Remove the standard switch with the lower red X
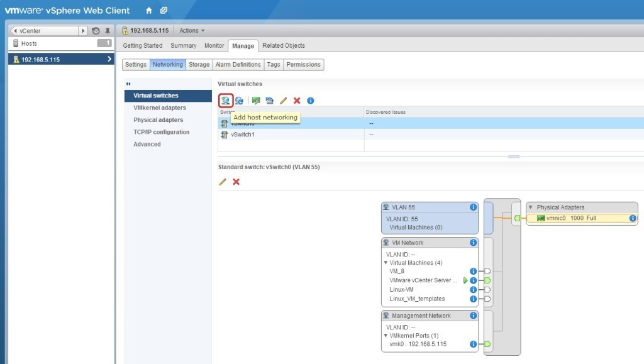The width and height of the screenshot is (644, 364). tap(236, 182)
